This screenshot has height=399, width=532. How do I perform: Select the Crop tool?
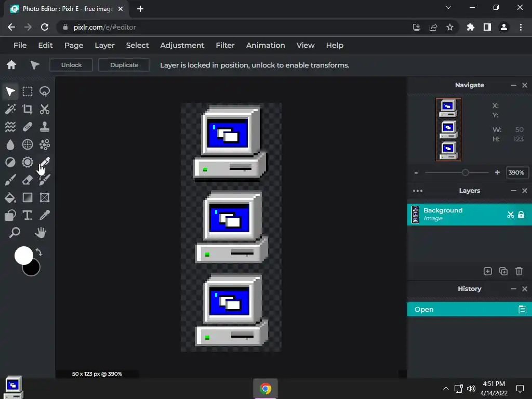point(28,109)
